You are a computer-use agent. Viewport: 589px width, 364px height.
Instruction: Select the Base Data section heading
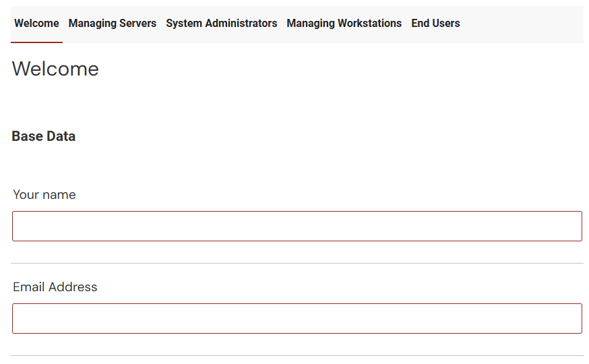pyautogui.click(x=44, y=136)
